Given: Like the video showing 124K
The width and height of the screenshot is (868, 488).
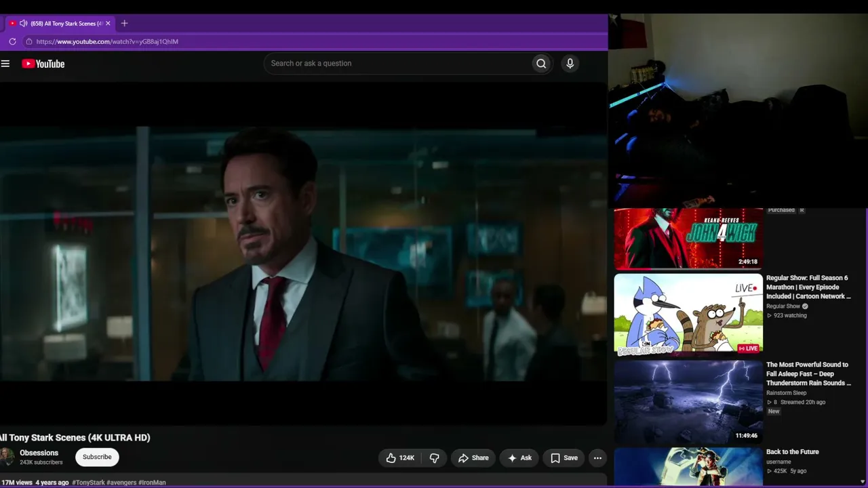Looking at the screenshot, I should 400,458.
